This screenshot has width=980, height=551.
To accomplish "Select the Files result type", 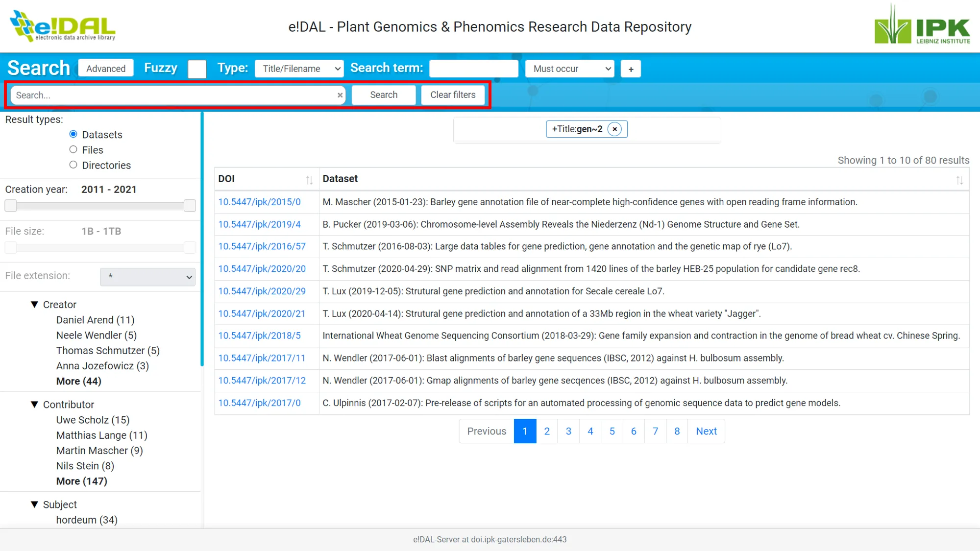I will coord(73,149).
